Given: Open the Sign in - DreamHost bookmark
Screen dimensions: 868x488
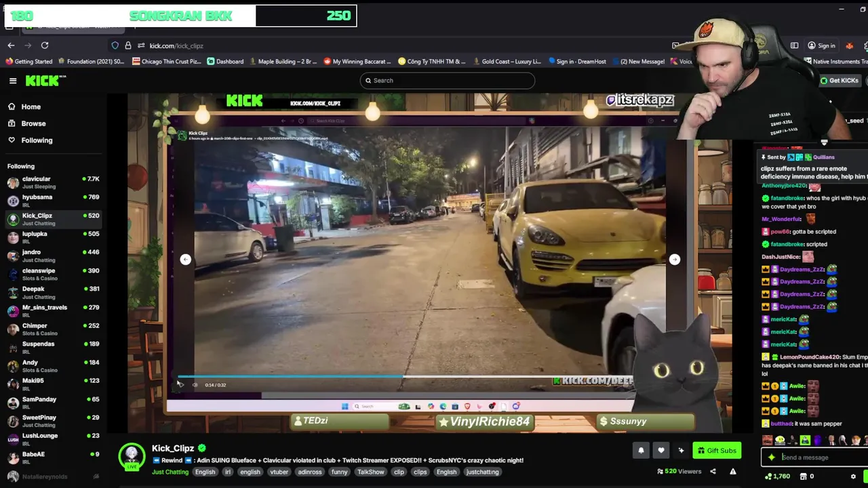Looking at the screenshot, I should click(x=577, y=61).
